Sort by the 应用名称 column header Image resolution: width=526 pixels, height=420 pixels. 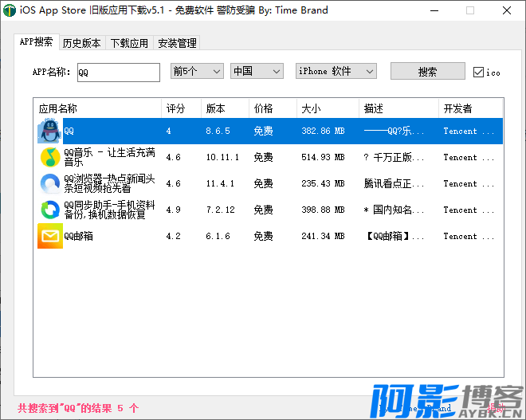pyautogui.click(x=97, y=108)
